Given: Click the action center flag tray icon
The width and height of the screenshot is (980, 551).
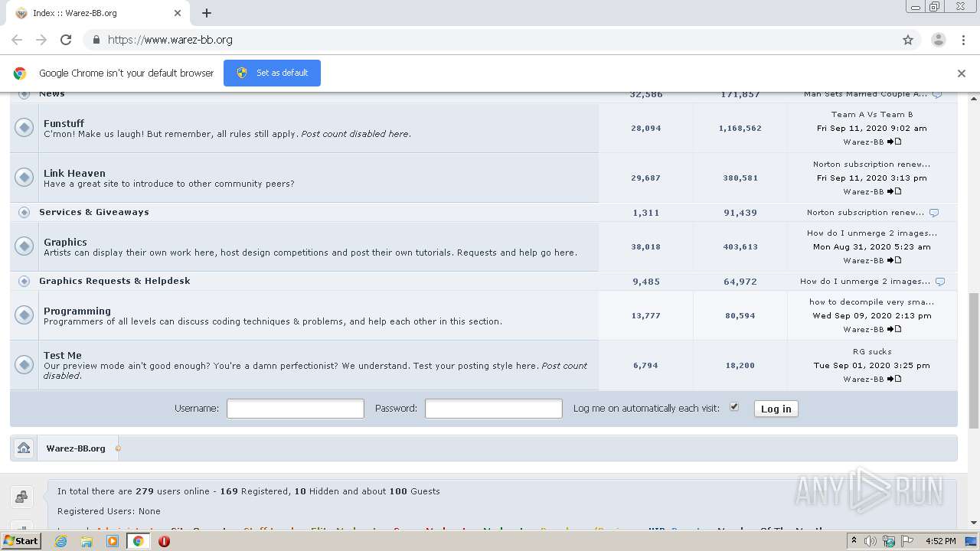Looking at the screenshot, I should point(908,541).
